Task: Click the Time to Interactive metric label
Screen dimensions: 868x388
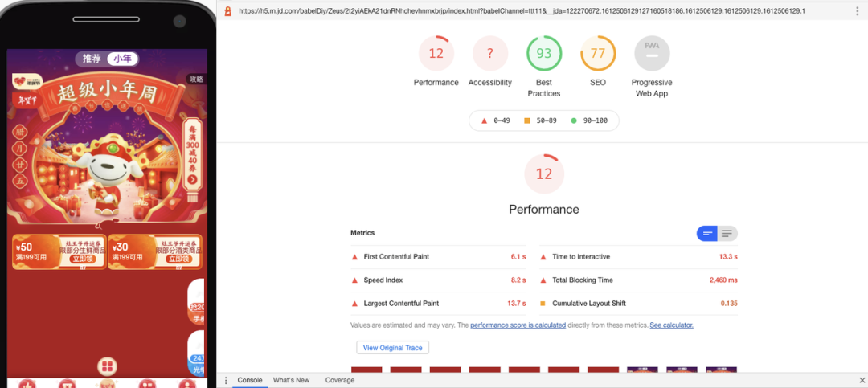Action: click(581, 257)
